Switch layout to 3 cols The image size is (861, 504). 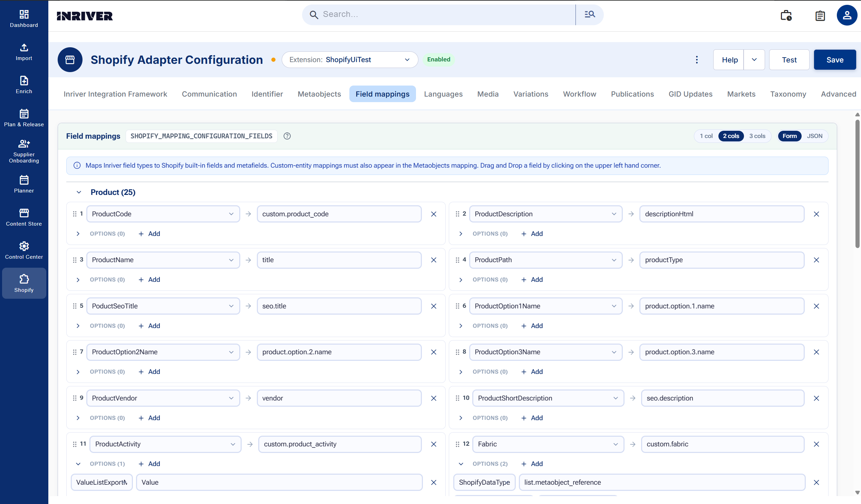pos(757,136)
